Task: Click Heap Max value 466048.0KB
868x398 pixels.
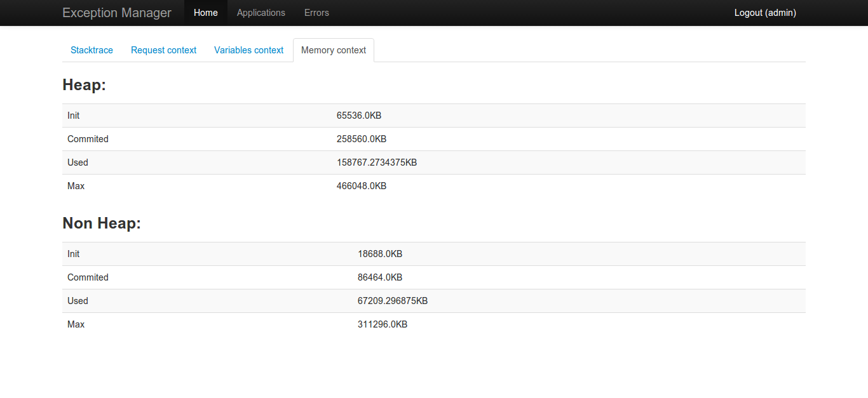Action: (362, 186)
